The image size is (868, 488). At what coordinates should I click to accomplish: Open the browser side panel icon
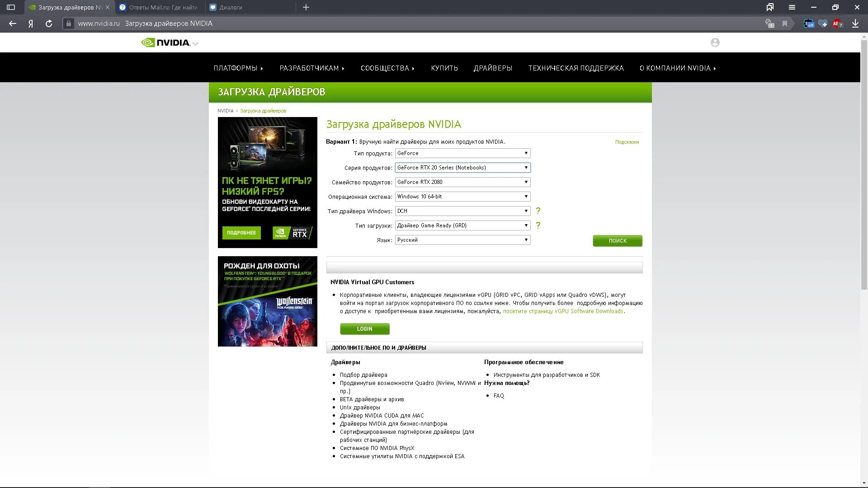pyautogui.click(x=11, y=7)
